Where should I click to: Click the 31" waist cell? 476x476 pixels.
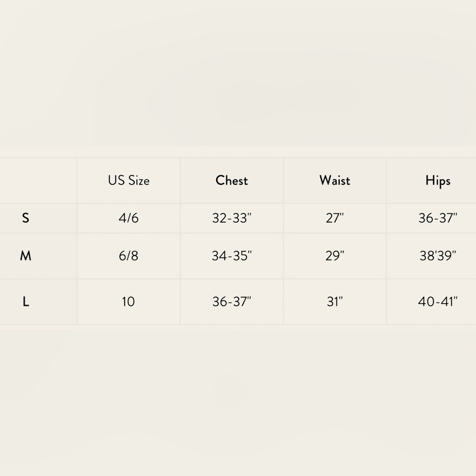click(x=335, y=302)
